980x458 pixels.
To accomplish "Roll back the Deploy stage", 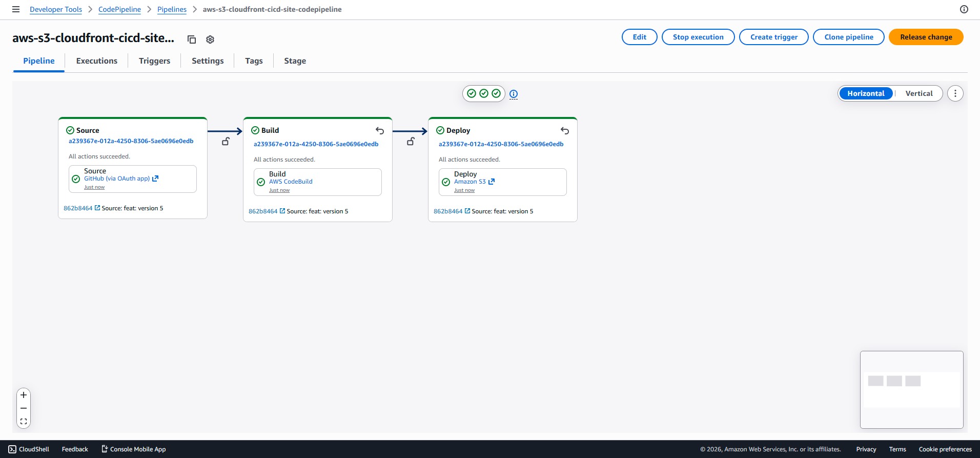I will pyautogui.click(x=565, y=131).
